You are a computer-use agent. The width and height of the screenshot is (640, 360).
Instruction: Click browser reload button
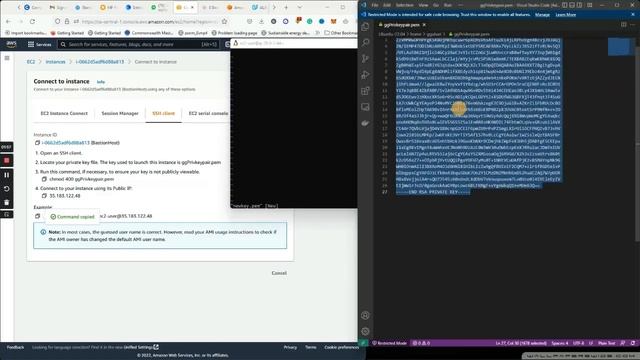(32, 22)
